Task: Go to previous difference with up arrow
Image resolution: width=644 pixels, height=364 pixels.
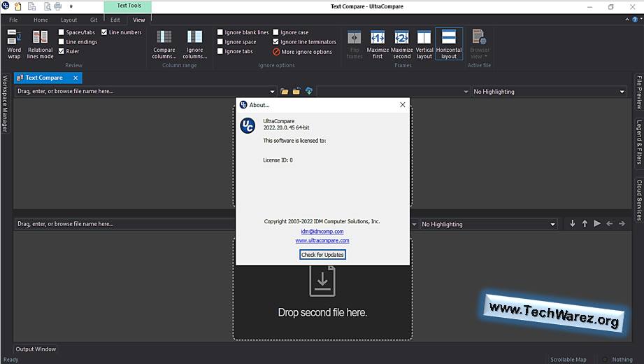Action: [585, 224]
